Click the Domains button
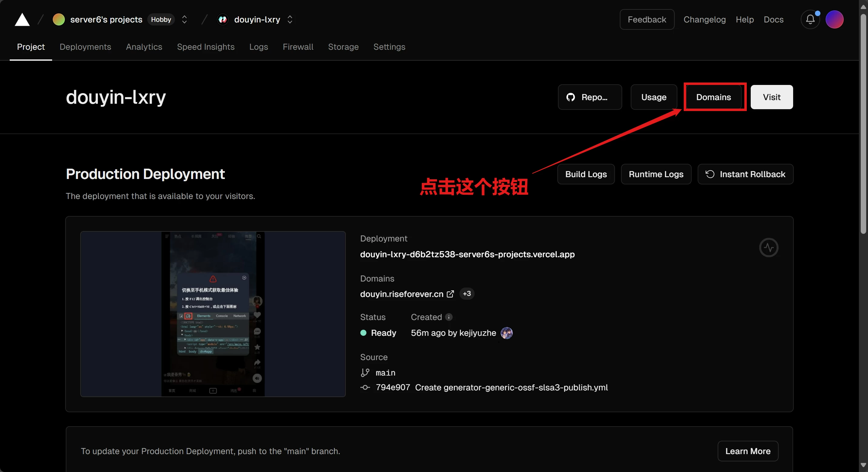Viewport: 868px width, 472px height. [713, 97]
